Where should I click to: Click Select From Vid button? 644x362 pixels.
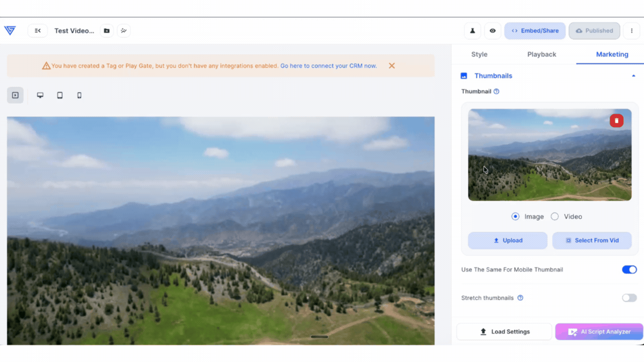coord(592,240)
